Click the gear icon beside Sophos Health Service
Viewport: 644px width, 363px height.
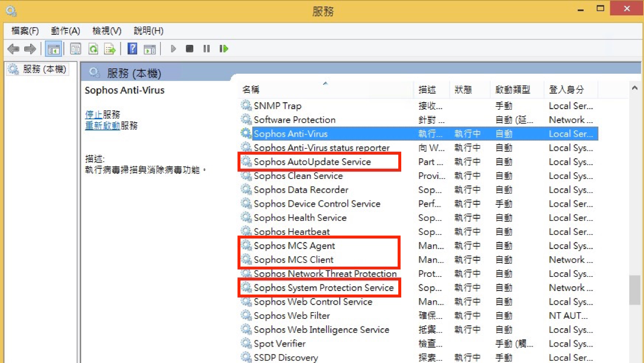[x=246, y=217]
